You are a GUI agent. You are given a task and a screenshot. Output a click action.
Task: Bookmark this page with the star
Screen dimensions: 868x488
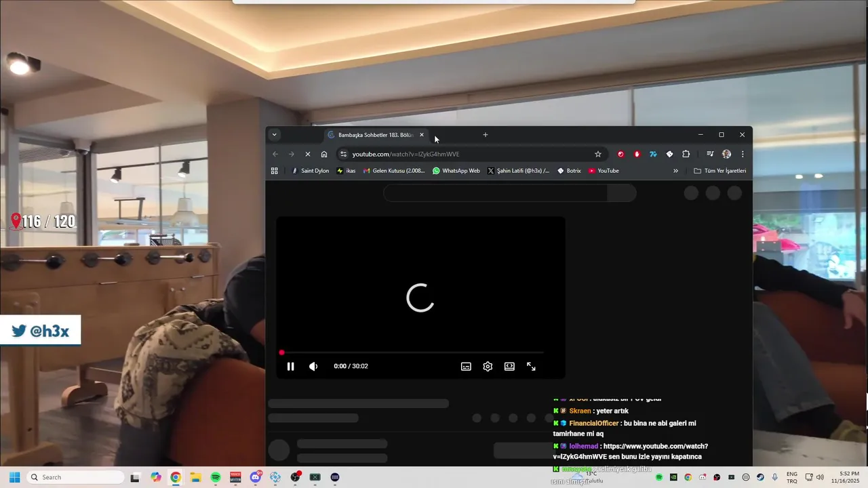coord(597,154)
